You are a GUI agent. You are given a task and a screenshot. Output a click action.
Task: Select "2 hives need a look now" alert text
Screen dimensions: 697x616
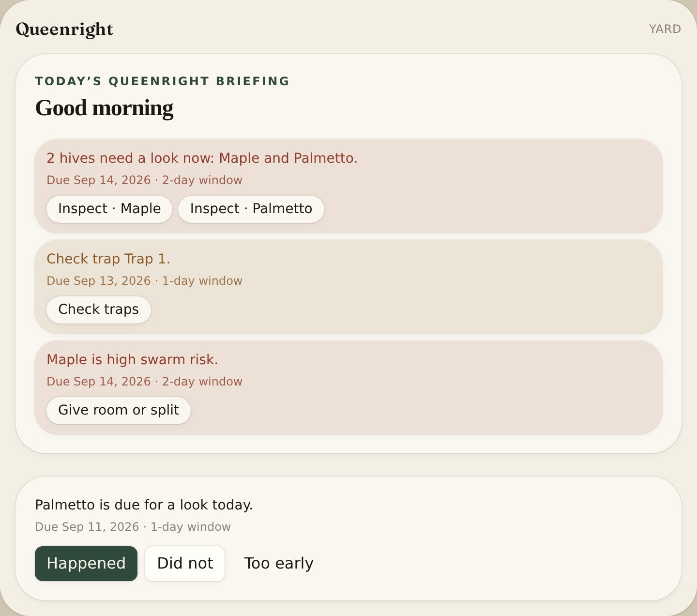pos(202,158)
